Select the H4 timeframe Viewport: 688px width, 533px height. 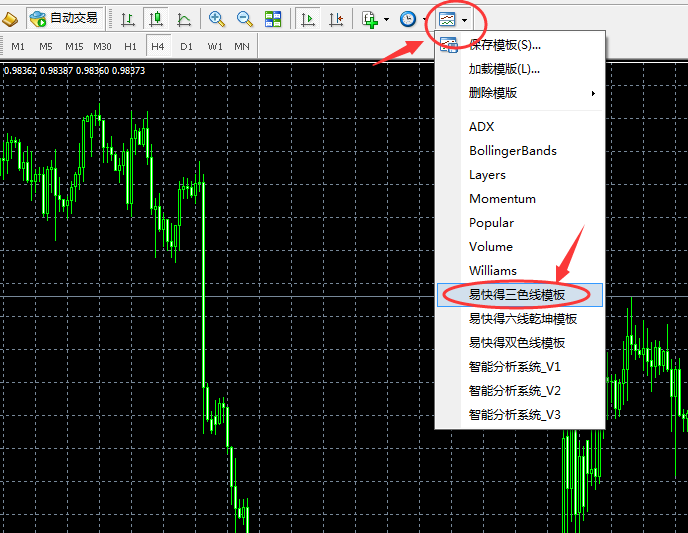pos(158,47)
